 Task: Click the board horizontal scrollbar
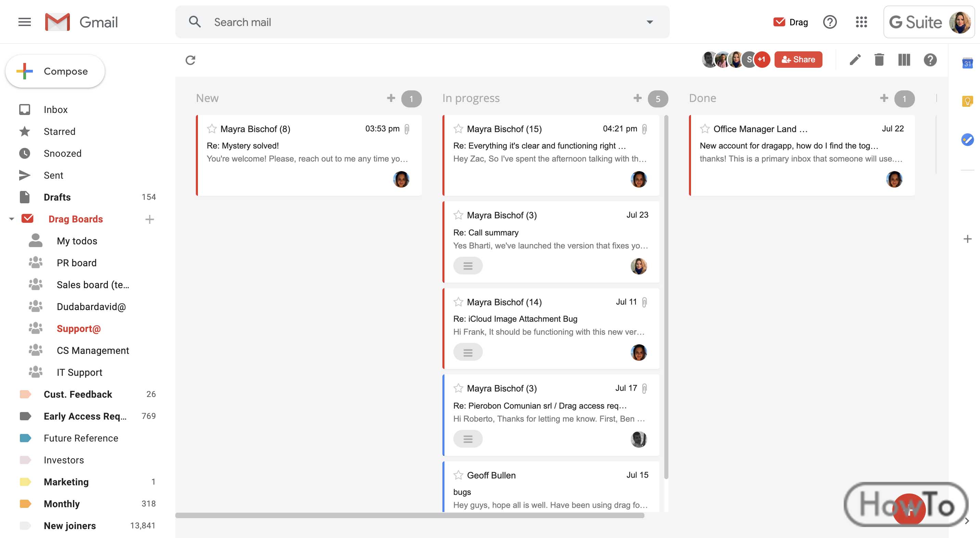(410, 515)
